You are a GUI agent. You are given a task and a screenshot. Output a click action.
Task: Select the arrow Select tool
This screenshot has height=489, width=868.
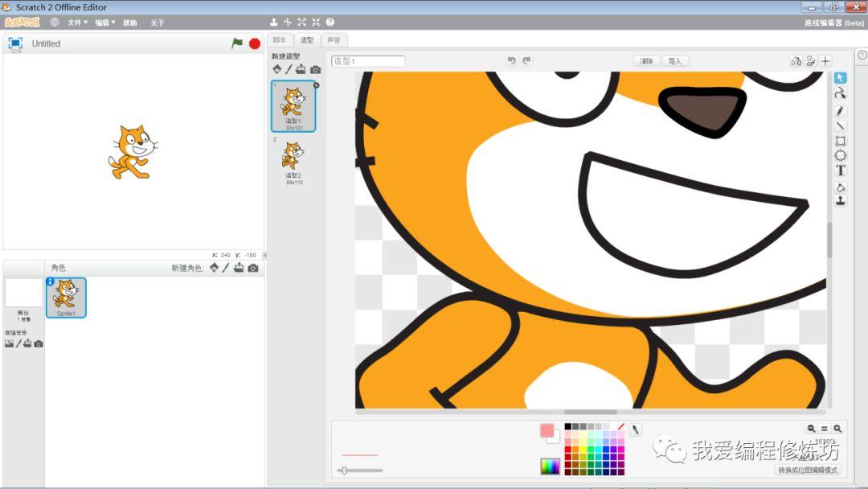[x=841, y=78]
